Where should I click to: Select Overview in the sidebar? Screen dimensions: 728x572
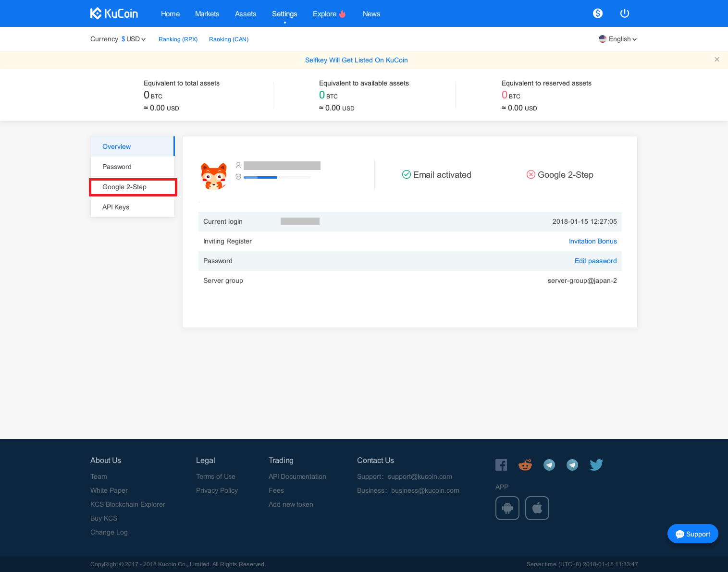(133, 146)
